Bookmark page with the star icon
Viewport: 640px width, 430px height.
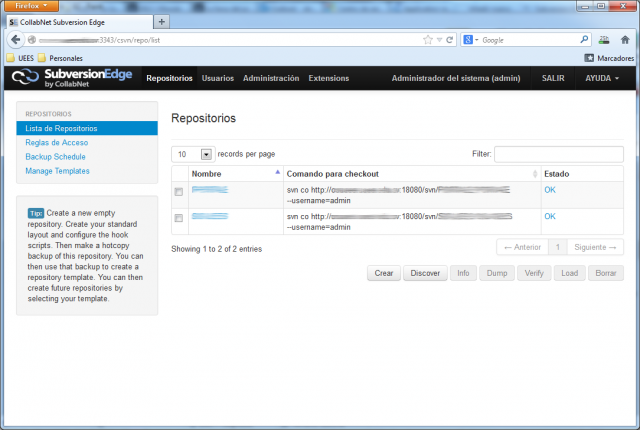pyautogui.click(x=428, y=40)
